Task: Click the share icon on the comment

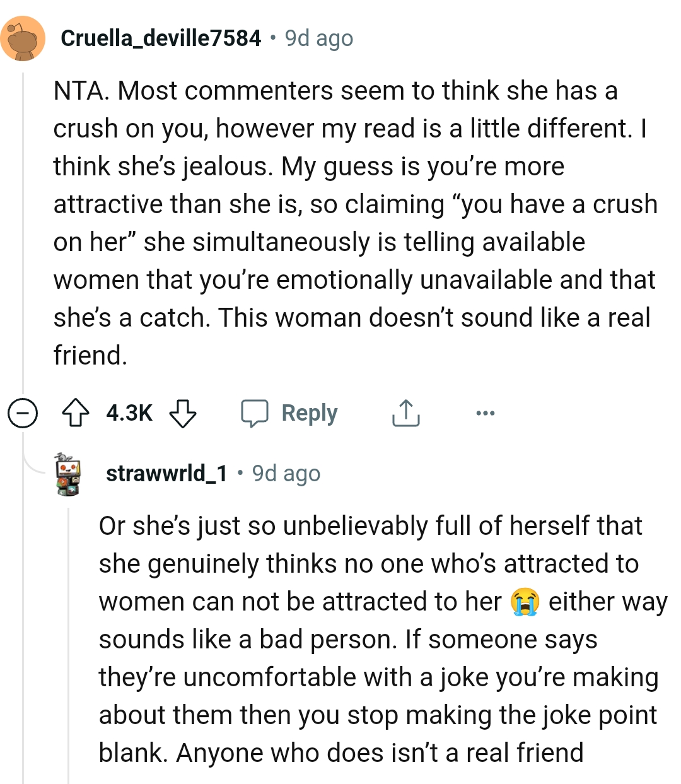Action: pos(405,414)
